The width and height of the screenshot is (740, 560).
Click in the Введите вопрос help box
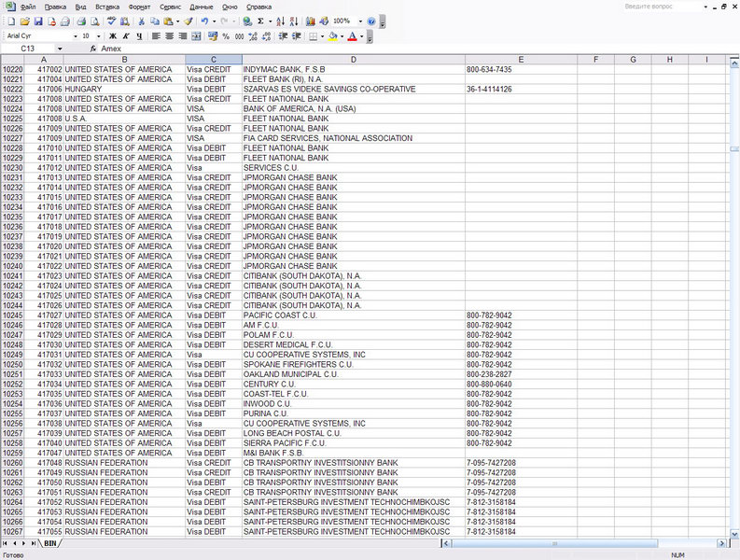point(661,7)
